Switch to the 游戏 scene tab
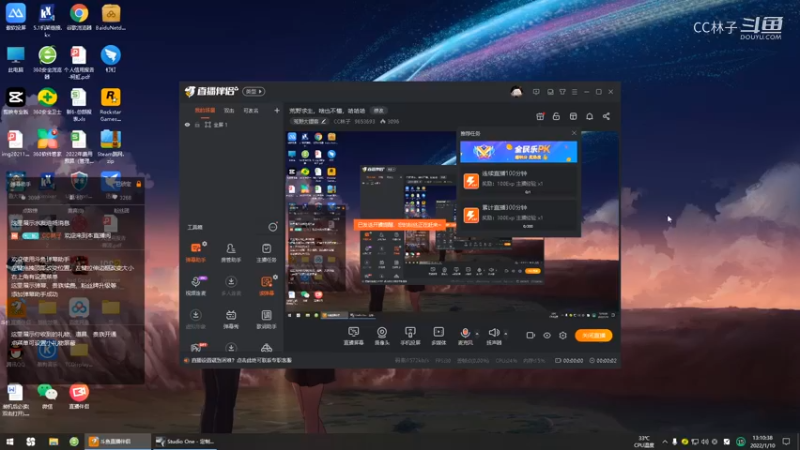The image size is (800, 450). click(229, 110)
